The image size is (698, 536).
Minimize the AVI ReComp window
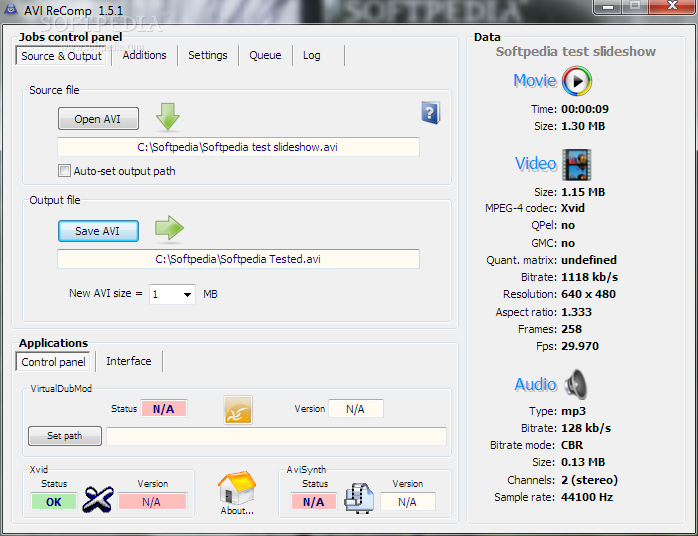pyautogui.click(x=608, y=7)
